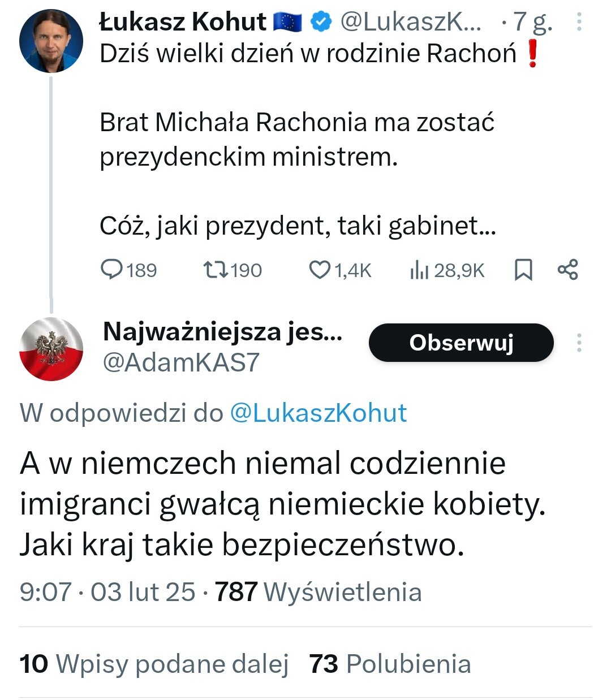This screenshot has height=700, width=611.
Task: Click the 7 g. timestamp
Action: pyautogui.click(x=532, y=22)
